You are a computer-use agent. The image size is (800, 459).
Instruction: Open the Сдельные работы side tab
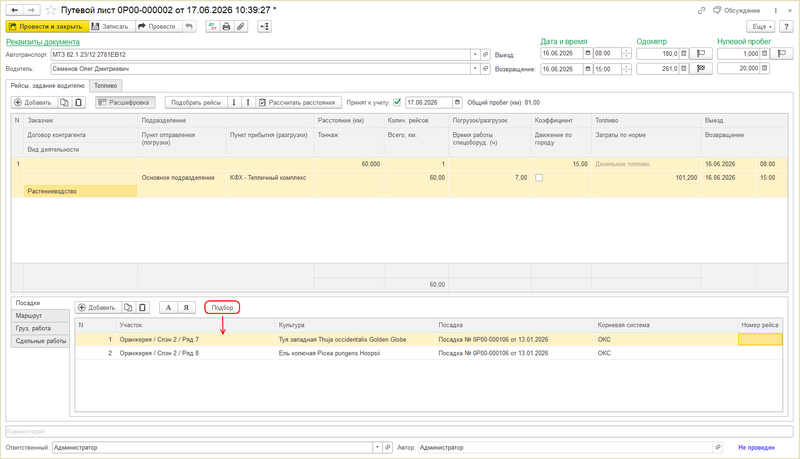coord(40,341)
